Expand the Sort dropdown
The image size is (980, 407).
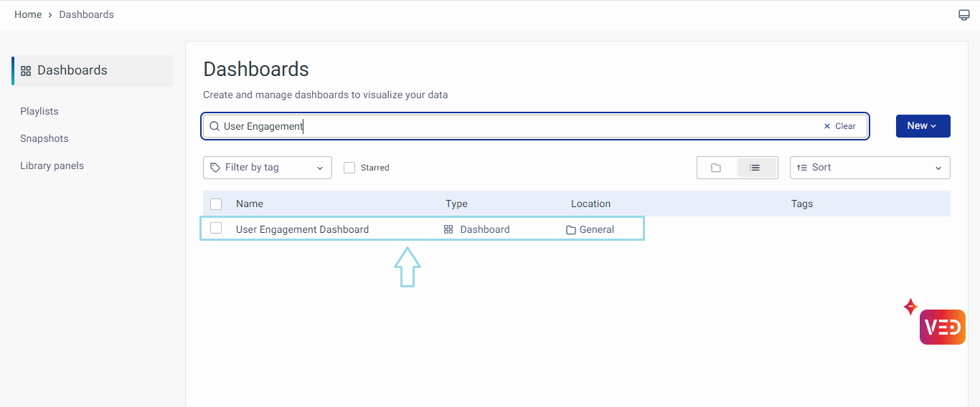tap(870, 168)
